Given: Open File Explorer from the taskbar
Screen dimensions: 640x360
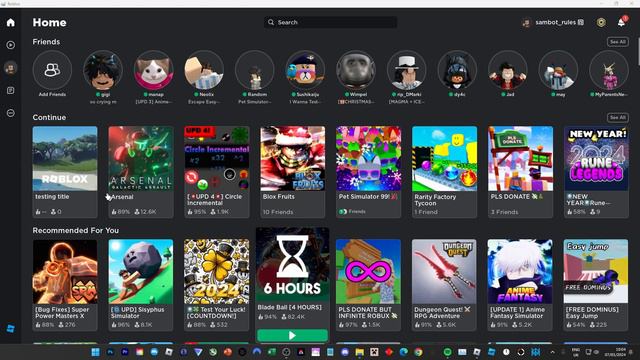Looking at the screenshot, I should (360, 352).
